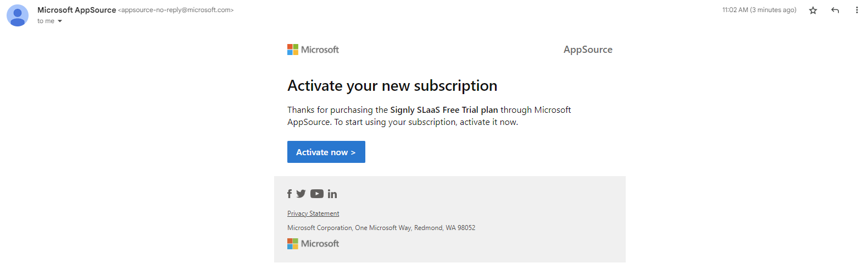Open the Twitter bird icon in footer

[301, 194]
